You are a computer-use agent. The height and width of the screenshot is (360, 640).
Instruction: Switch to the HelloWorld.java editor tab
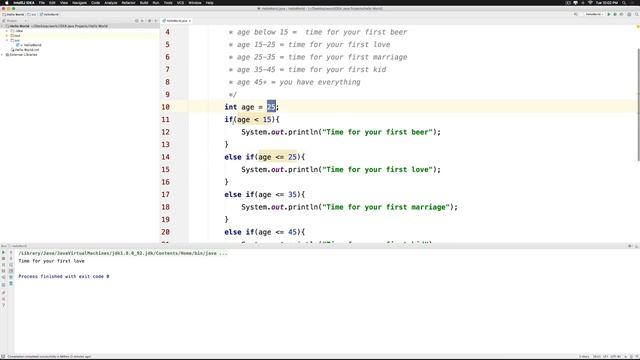pos(177,20)
